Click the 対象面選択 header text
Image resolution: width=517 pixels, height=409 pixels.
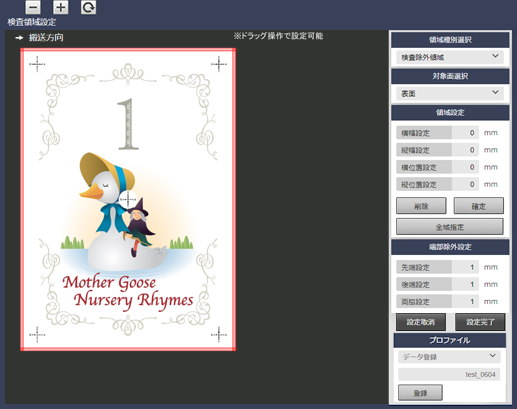[x=450, y=76]
